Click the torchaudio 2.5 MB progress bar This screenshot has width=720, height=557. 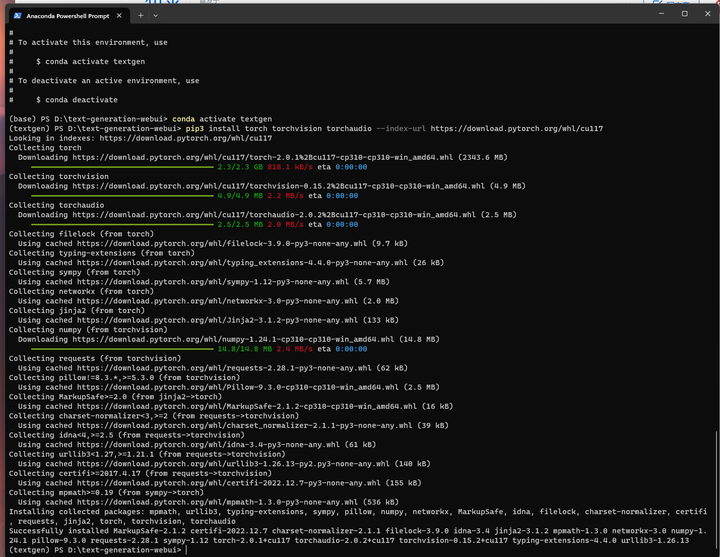122,225
